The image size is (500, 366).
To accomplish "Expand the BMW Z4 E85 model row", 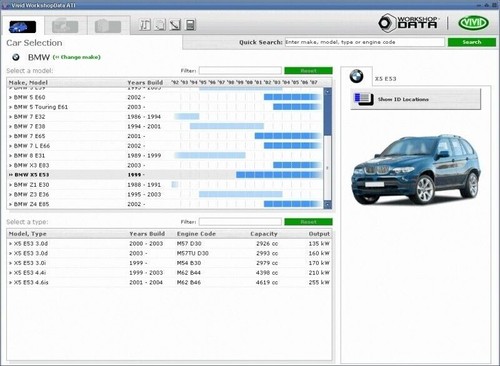I will tap(165, 204).
